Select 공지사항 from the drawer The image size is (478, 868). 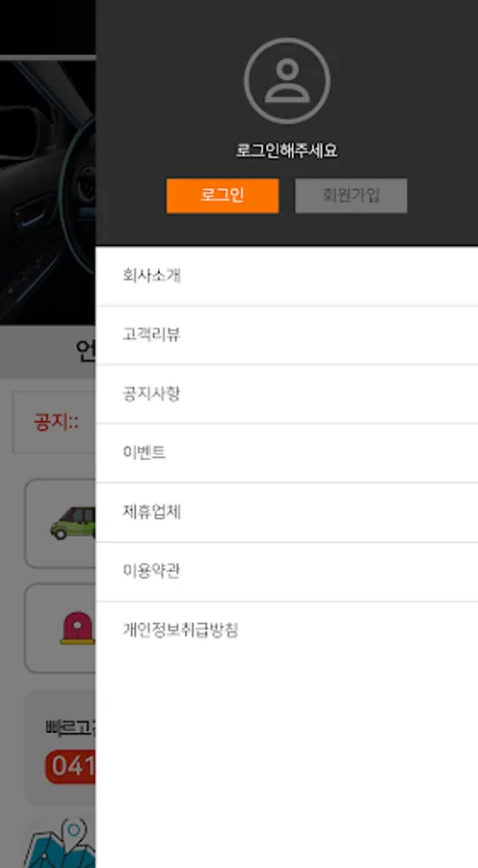(286, 394)
